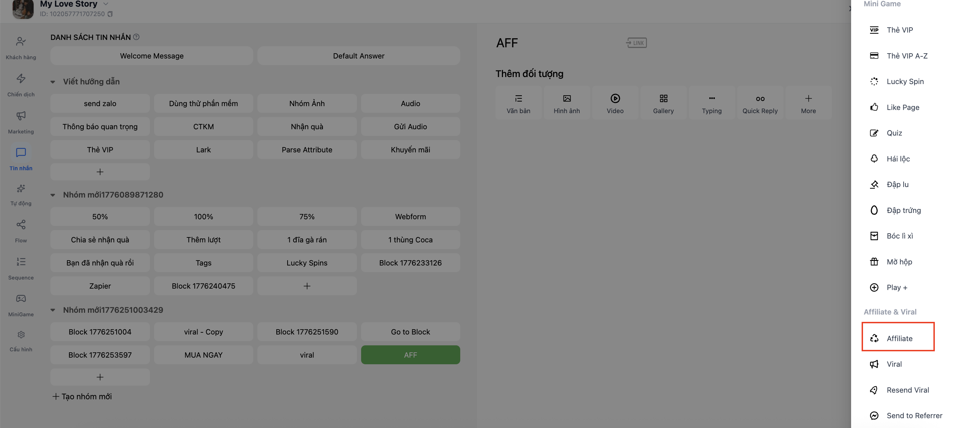Open the Send to Referrer messenger icon
Screen dimensions: 980x428
tap(874, 415)
